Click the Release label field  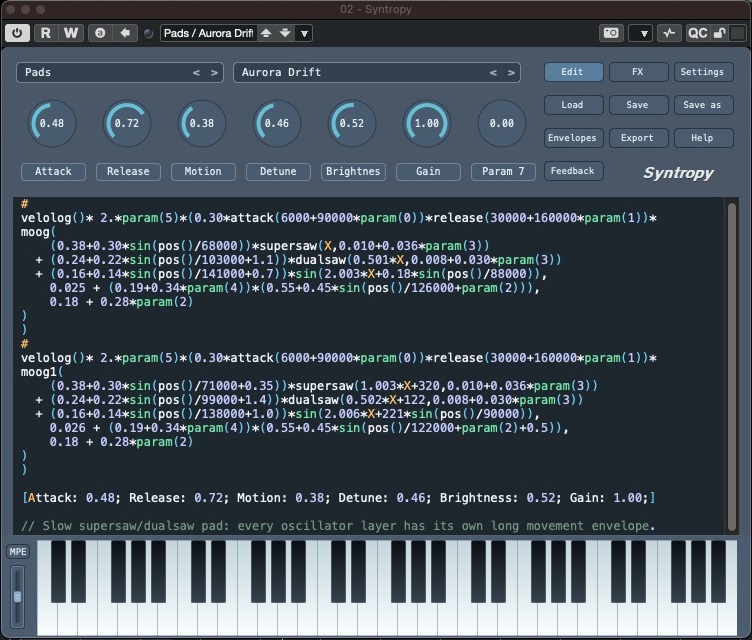click(x=128, y=172)
